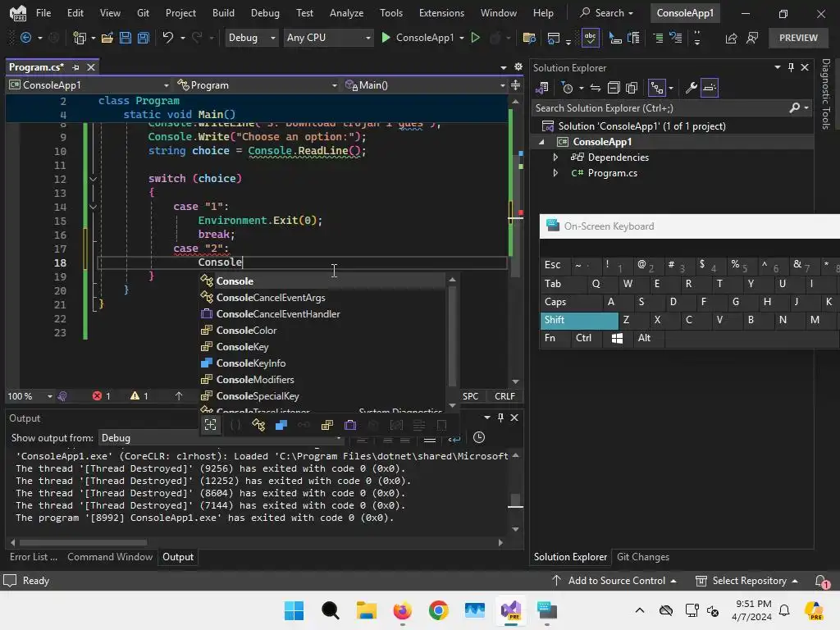Select ConsoleSpecialKey completion entry
This screenshot has width=840, height=630.
tap(322, 396)
